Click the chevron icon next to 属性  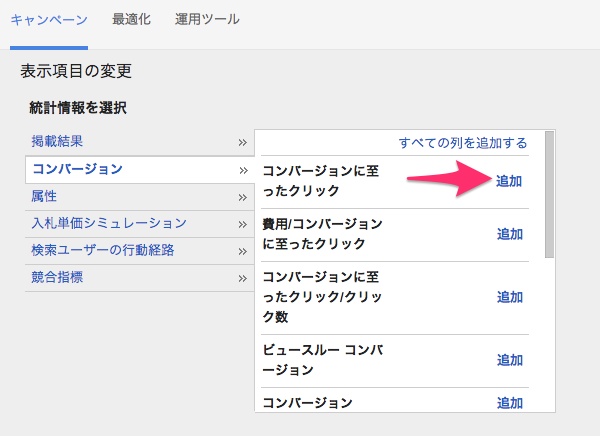(242, 198)
